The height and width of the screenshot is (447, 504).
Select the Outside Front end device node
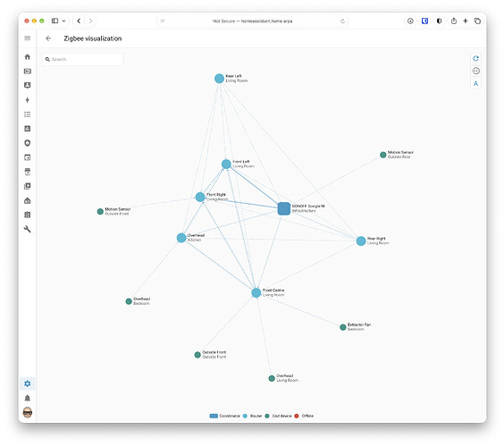[197, 355]
